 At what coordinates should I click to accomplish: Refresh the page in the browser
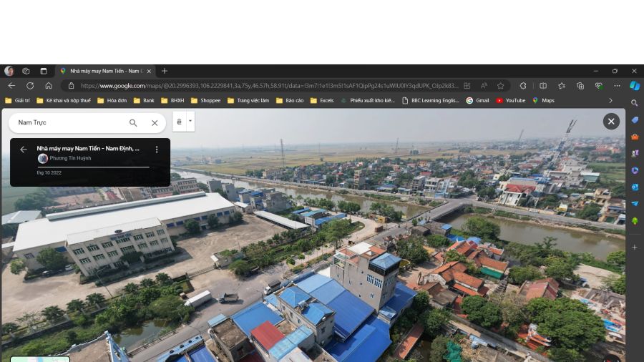pyautogui.click(x=30, y=86)
